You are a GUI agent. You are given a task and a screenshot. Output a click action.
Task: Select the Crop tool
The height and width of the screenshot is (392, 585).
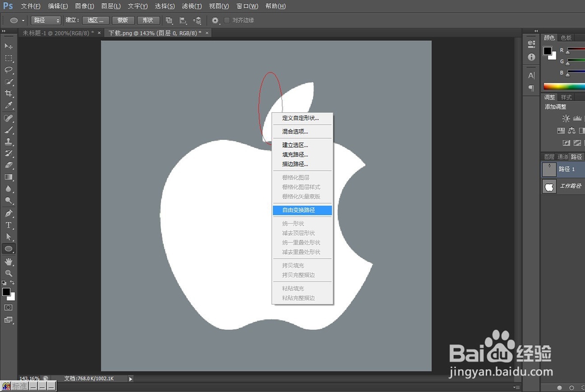click(x=9, y=93)
